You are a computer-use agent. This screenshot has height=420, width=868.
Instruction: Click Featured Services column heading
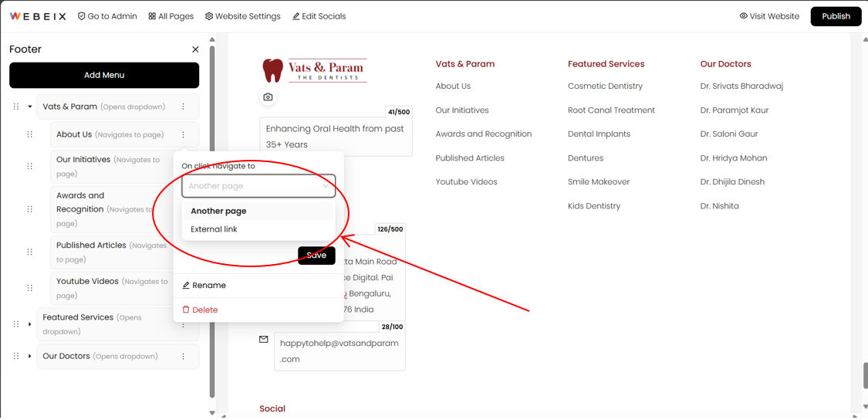606,64
